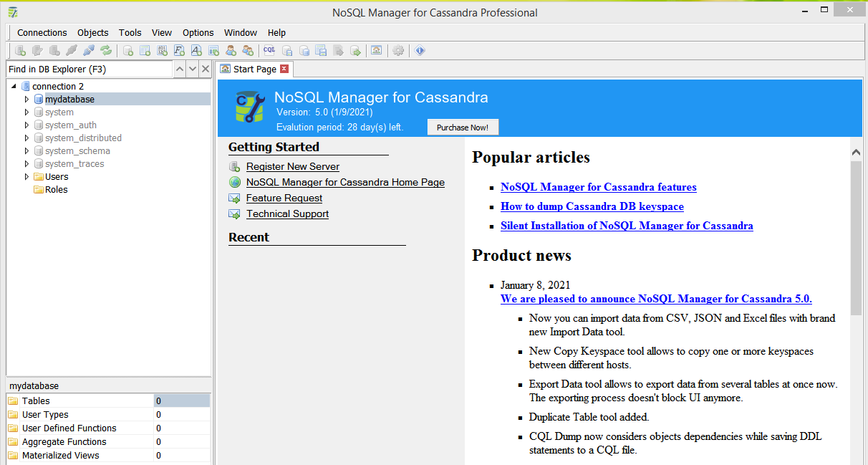Screen dimensions: 868x465
Task: Click the single-person New User toolbar icon
Action: (231, 50)
